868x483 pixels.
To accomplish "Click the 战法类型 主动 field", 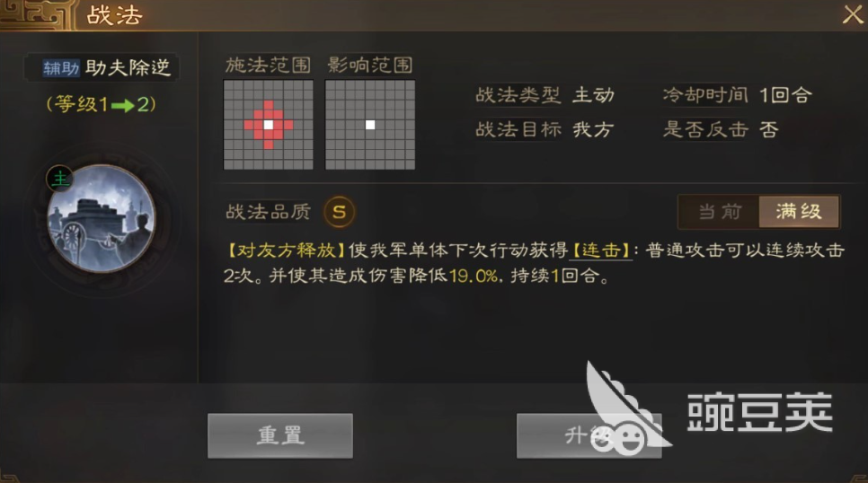I will click(x=545, y=95).
